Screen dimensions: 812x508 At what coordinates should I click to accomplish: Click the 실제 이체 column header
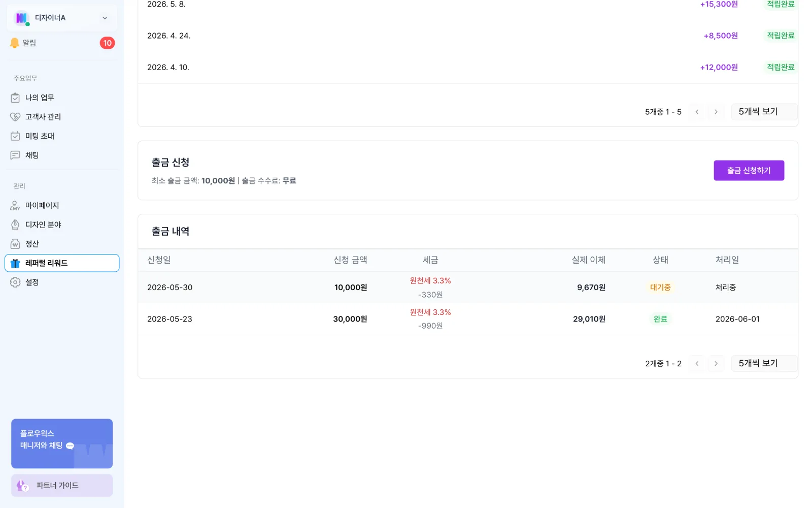589,260
